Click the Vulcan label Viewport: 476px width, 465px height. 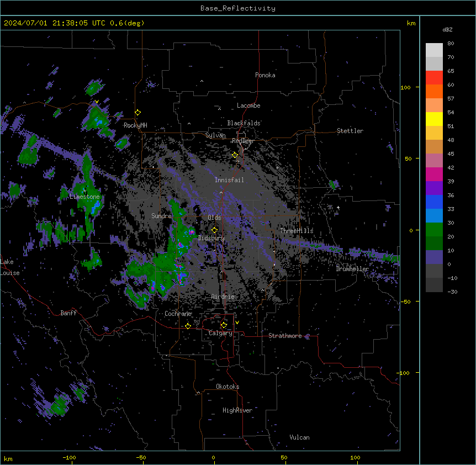300,437
